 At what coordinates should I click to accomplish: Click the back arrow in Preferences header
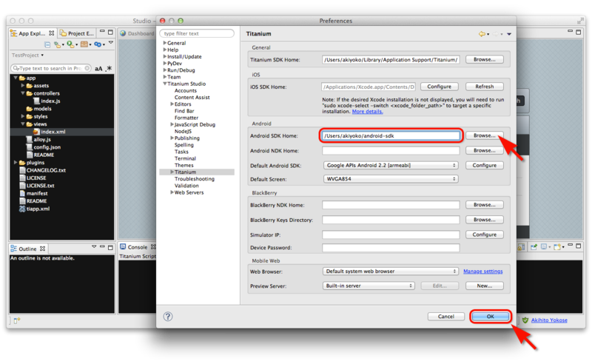[x=482, y=34]
